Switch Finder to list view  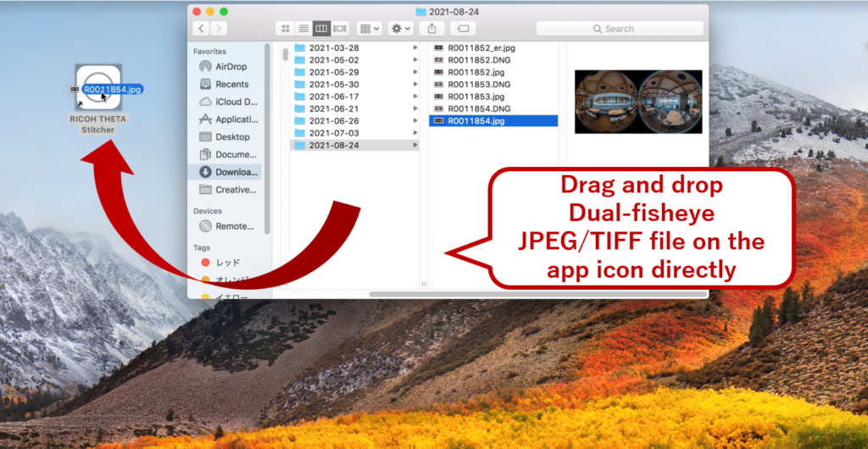(303, 28)
